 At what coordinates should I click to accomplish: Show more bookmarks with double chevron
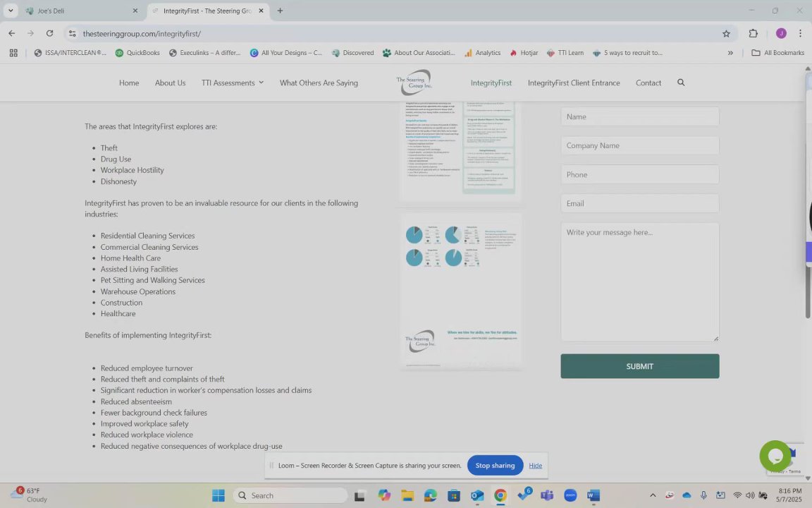click(x=730, y=53)
